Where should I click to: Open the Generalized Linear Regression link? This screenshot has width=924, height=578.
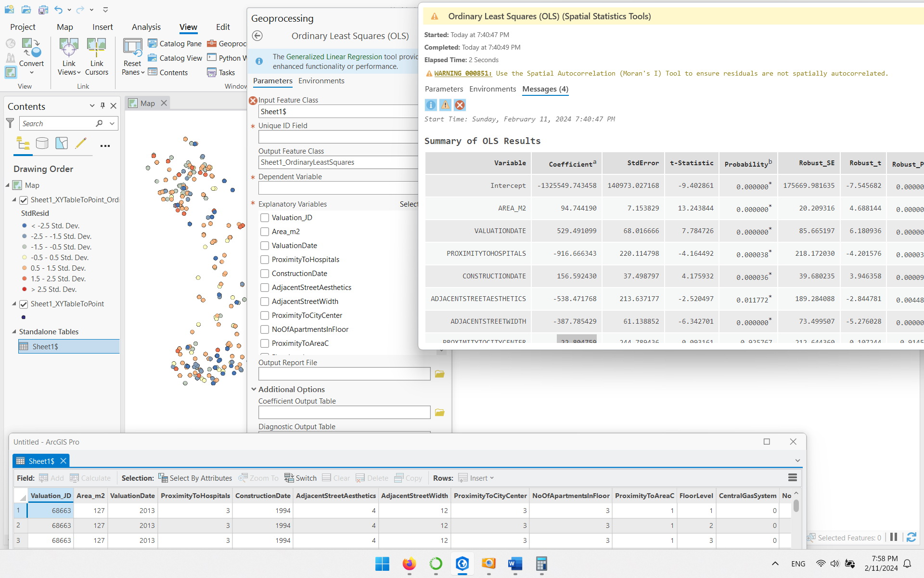point(334,57)
